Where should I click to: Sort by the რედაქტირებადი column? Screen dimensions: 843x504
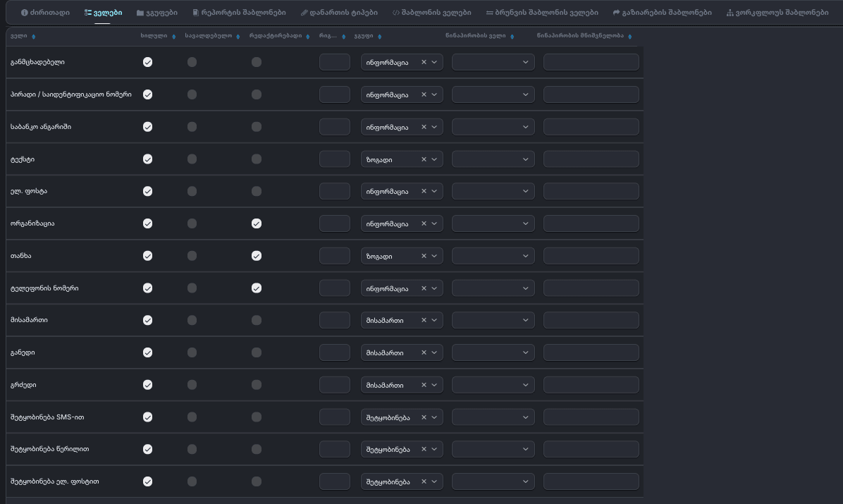[307, 37]
